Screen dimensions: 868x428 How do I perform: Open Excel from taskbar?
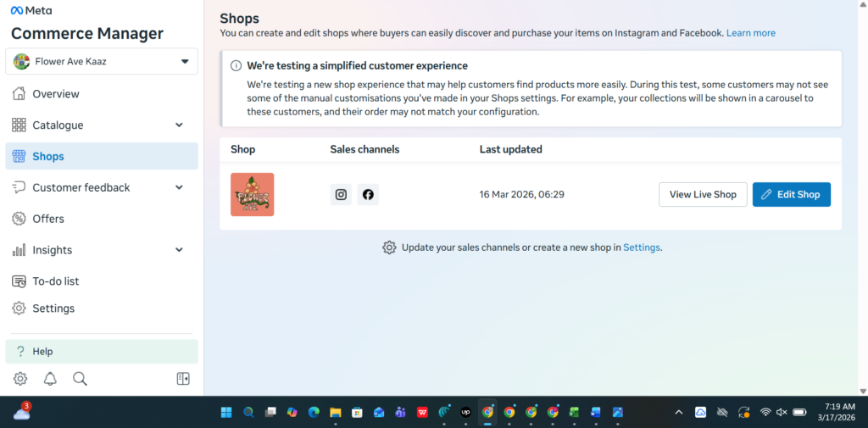[574, 412]
